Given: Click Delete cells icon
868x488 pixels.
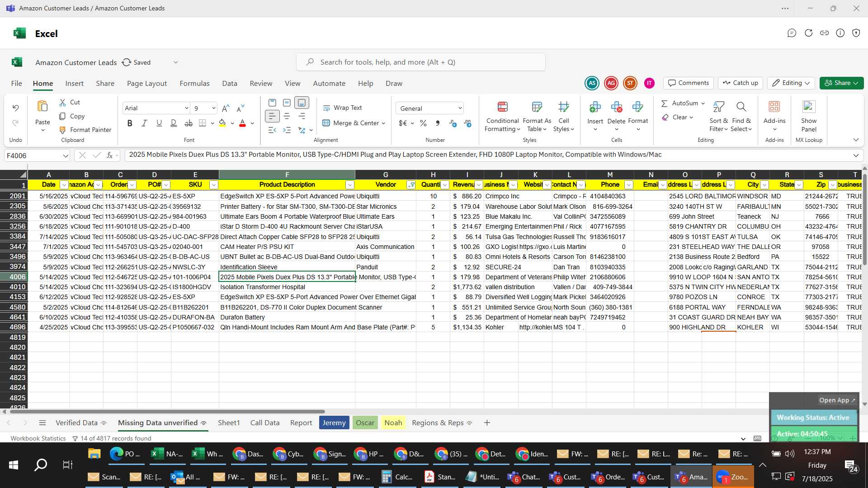Looking at the screenshot, I should click(617, 107).
